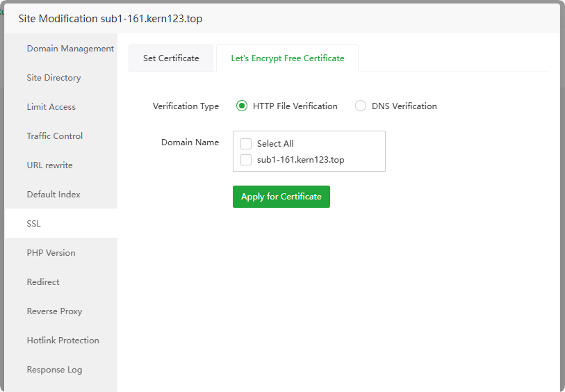Click Apply for Certificate button

281,197
